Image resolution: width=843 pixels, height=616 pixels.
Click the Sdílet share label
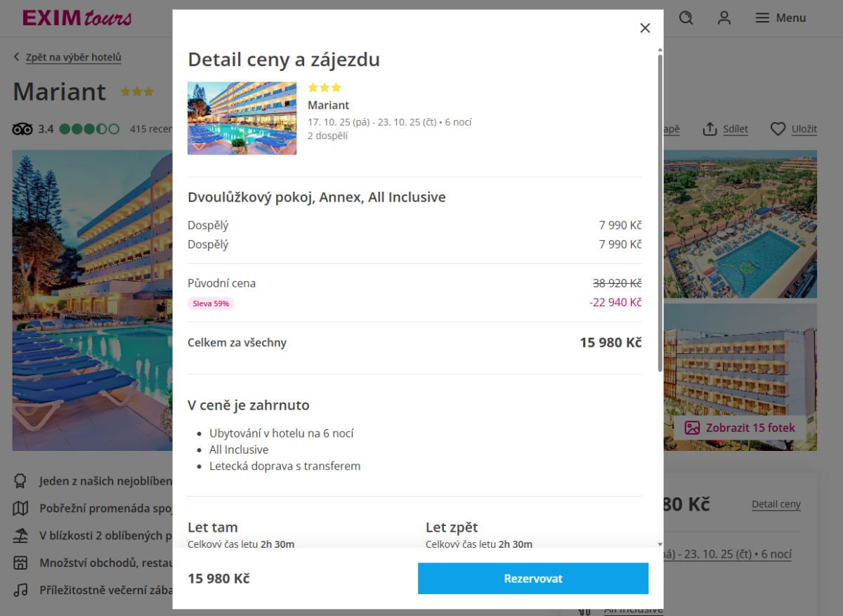[736, 129]
